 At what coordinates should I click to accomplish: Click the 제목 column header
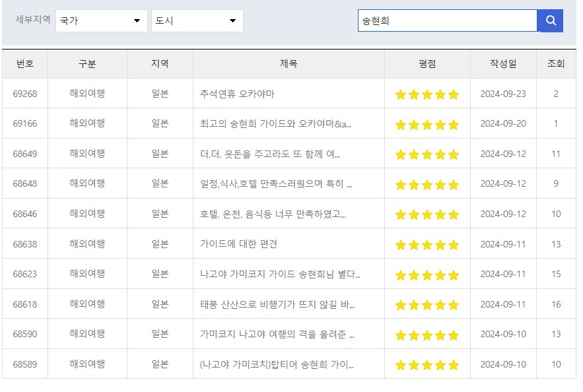coord(289,64)
